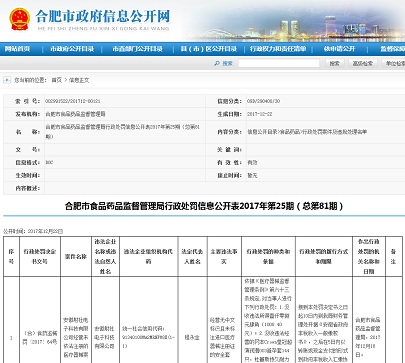
Task: Open the 行政权力和责任清单 menu
Action: coord(278,49)
